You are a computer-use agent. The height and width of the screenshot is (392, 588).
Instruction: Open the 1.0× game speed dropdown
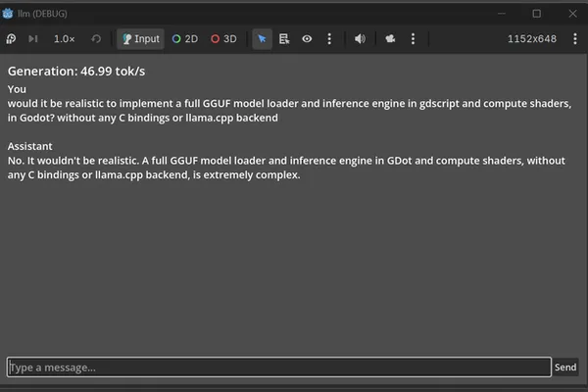64,38
